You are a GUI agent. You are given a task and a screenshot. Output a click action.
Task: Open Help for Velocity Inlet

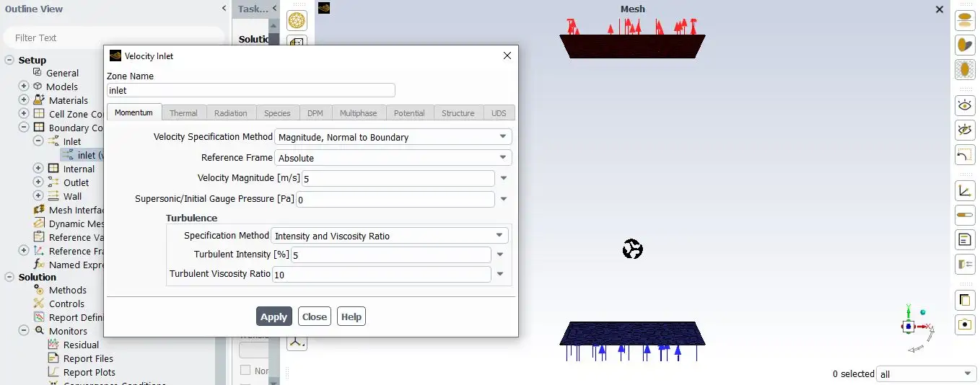click(351, 317)
